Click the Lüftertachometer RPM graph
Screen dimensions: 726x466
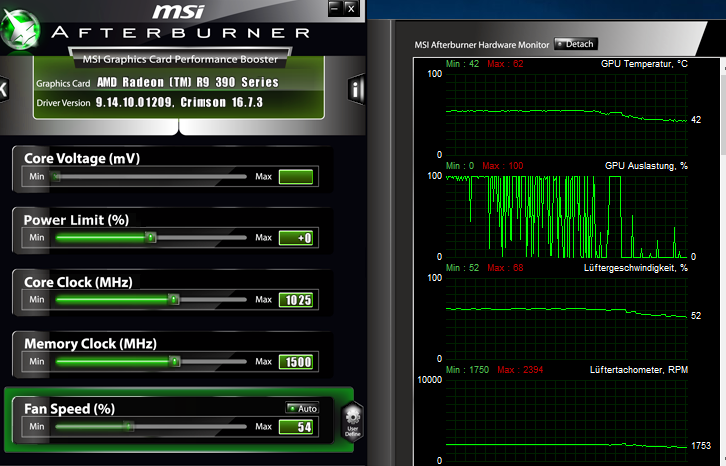click(567, 420)
